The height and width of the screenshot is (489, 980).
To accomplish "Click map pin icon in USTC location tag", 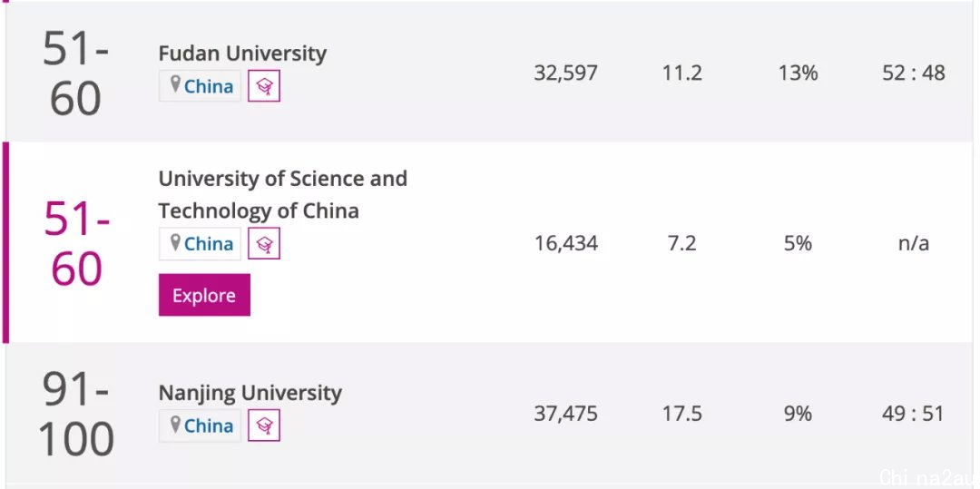I will point(176,242).
